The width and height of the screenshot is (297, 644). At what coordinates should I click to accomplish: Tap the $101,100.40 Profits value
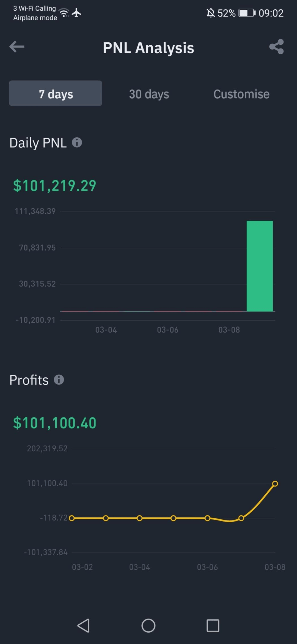coord(55,423)
